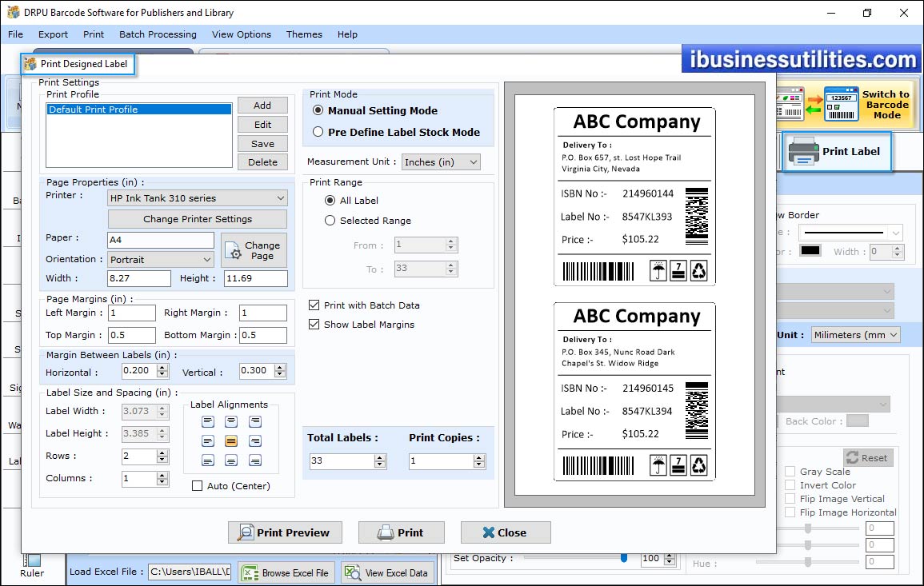Click Change Printer Settings button
Viewport: 924px width, 586px height.
pyautogui.click(x=198, y=218)
